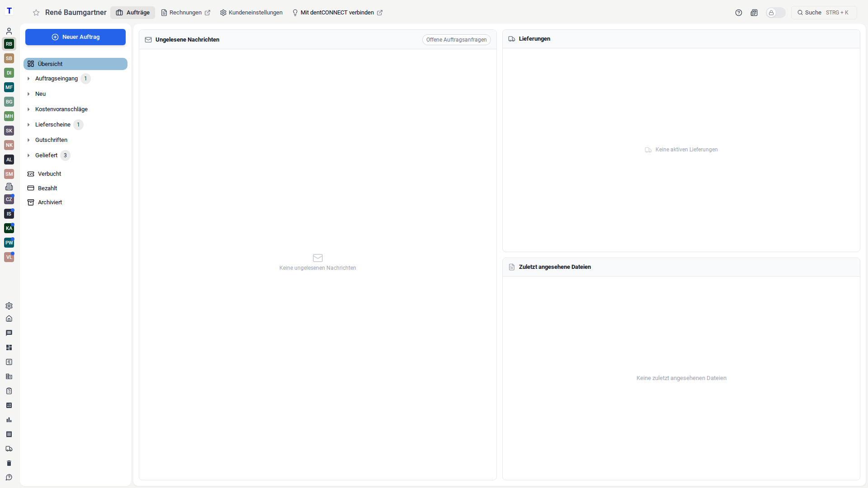Screen dimensions: 868x488
Task: Open Kundeneinstellungen tab
Action: (x=251, y=13)
